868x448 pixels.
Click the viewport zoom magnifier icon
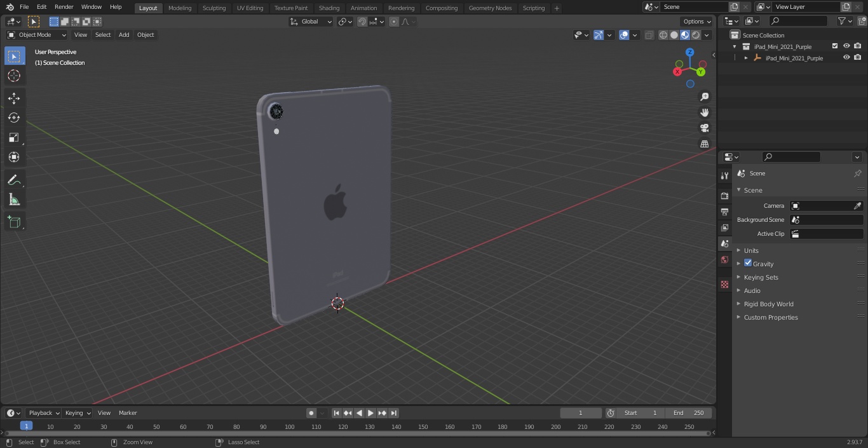click(x=704, y=97)
